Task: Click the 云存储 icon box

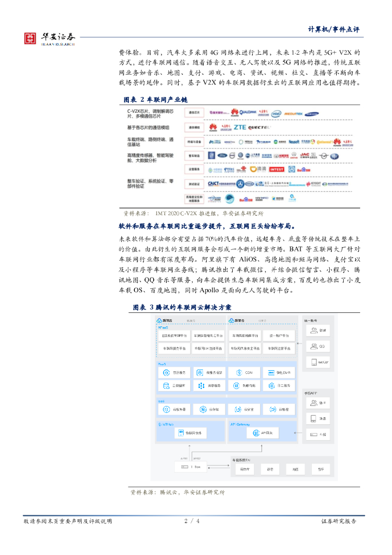Action: pyautogui.click(x=210, y=409)
